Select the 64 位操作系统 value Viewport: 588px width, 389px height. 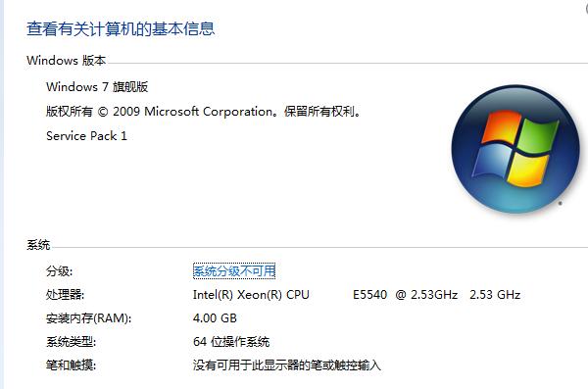click(x=231, y=342)
